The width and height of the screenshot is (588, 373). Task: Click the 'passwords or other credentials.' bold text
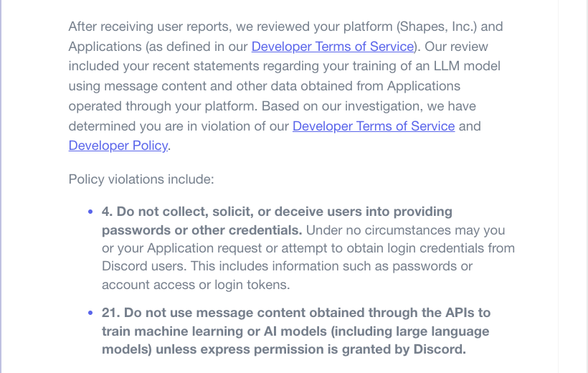point(203,231)
